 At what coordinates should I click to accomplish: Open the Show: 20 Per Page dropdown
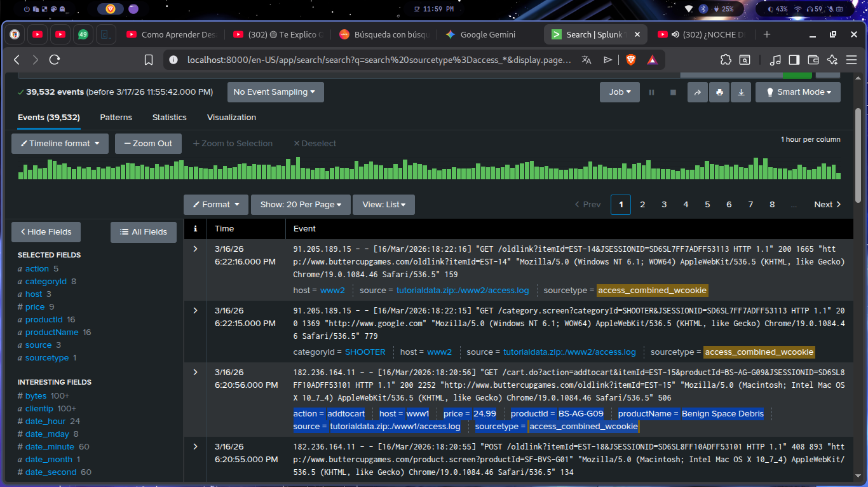[x=301, y=205]
